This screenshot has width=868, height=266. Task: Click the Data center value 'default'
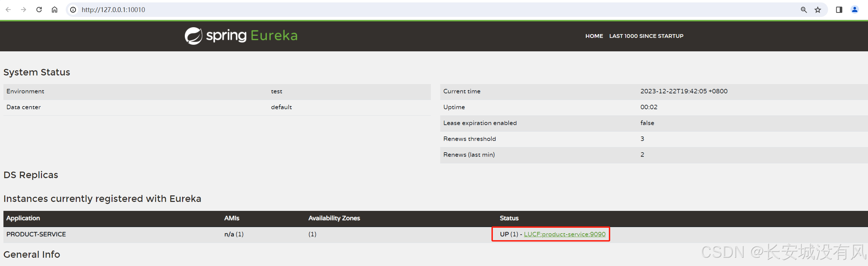[x=281, y=107]
